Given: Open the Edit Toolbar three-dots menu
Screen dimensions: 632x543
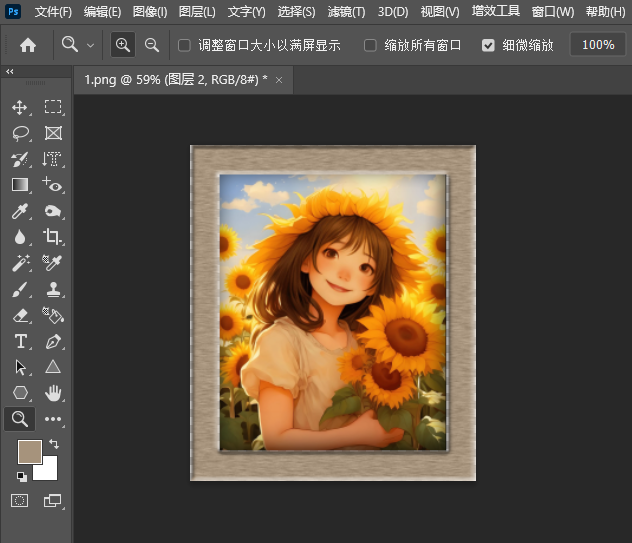Looking at the screenshot, I should pyautogui.click(x=53, y=419).
